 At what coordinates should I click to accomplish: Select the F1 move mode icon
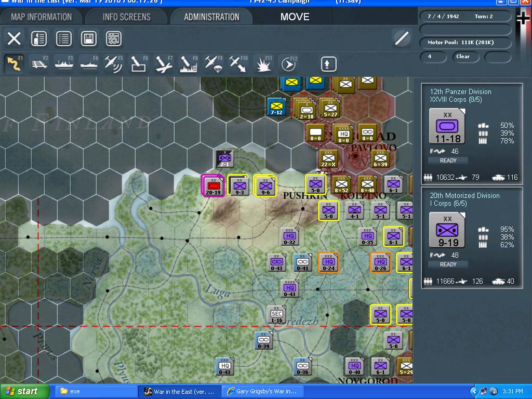[15, 64]
